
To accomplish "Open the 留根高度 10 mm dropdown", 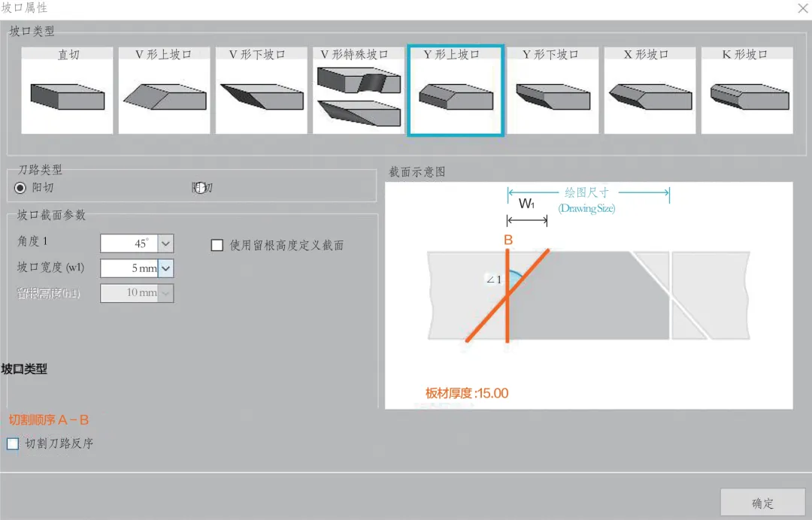I will tap(165, 293).
